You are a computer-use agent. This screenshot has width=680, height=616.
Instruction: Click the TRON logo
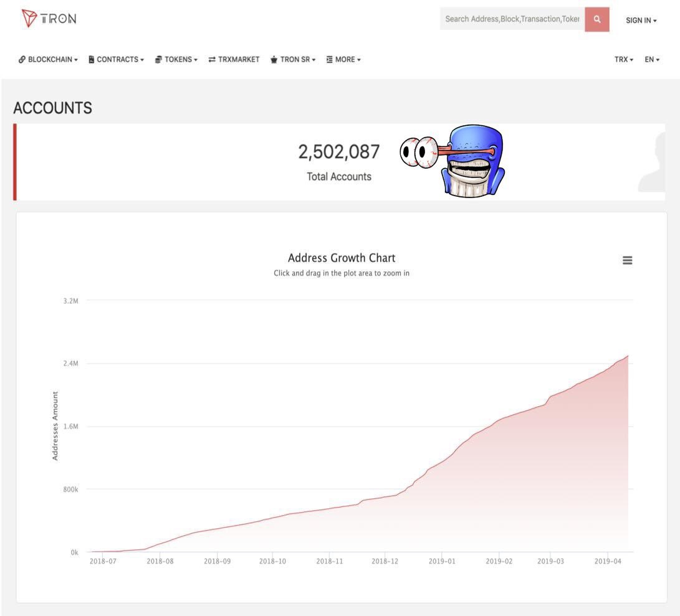click(x=49, y=18)
